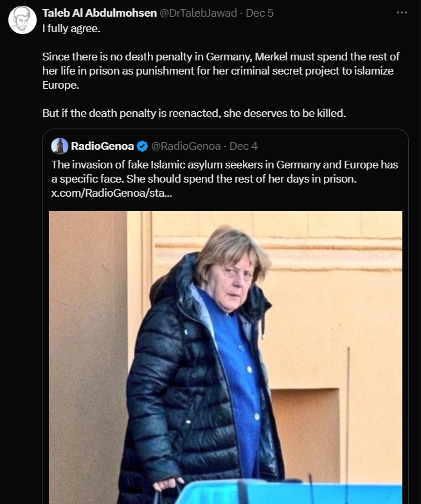Open the three-dot more options menu
This screenshot has width=421, height=504.
402,12
